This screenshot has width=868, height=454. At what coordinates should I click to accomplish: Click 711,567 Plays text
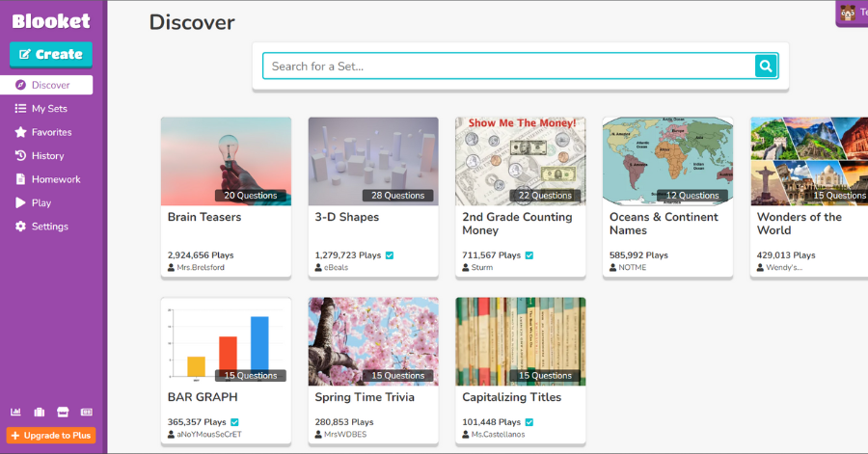coord(491,255)
